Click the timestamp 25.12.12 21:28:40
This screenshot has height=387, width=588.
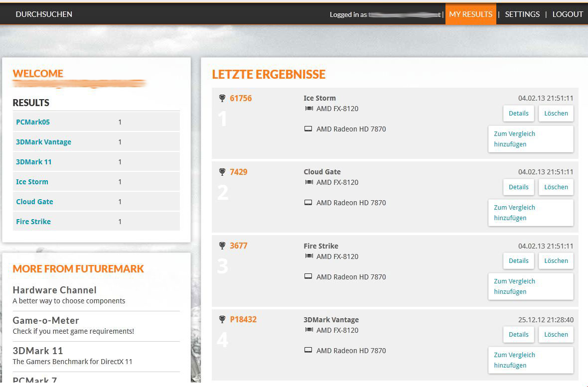tap(546, 320)
